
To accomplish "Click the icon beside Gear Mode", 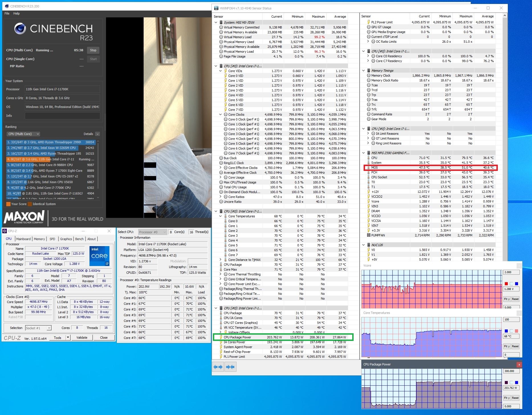I will point(369,119).
